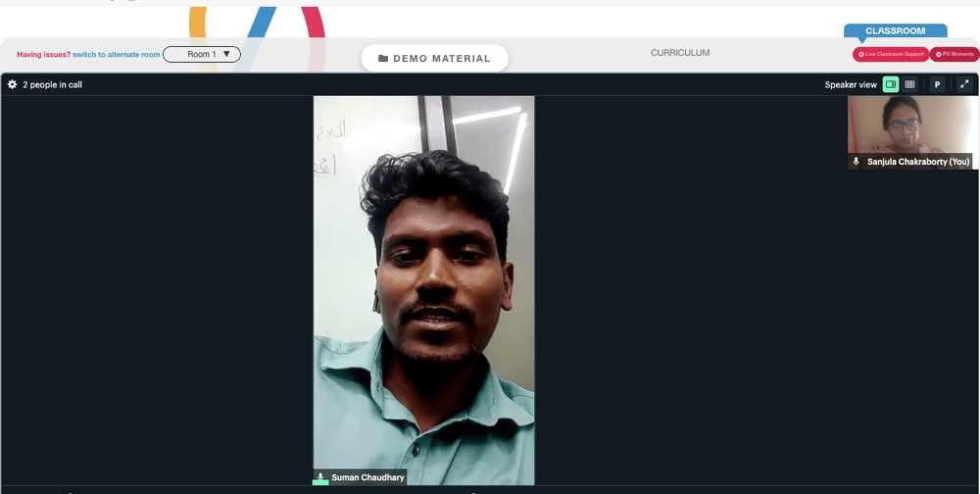Expand video call to fullscreen
980x494 pixels.
pos(964,84)
